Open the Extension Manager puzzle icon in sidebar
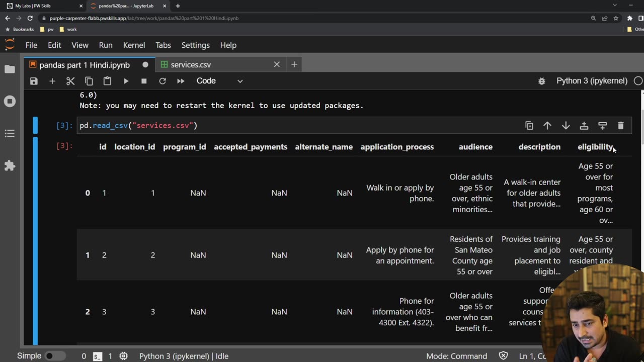The width and height of the screenshot is (644, 362). click(x=10, y=166)
